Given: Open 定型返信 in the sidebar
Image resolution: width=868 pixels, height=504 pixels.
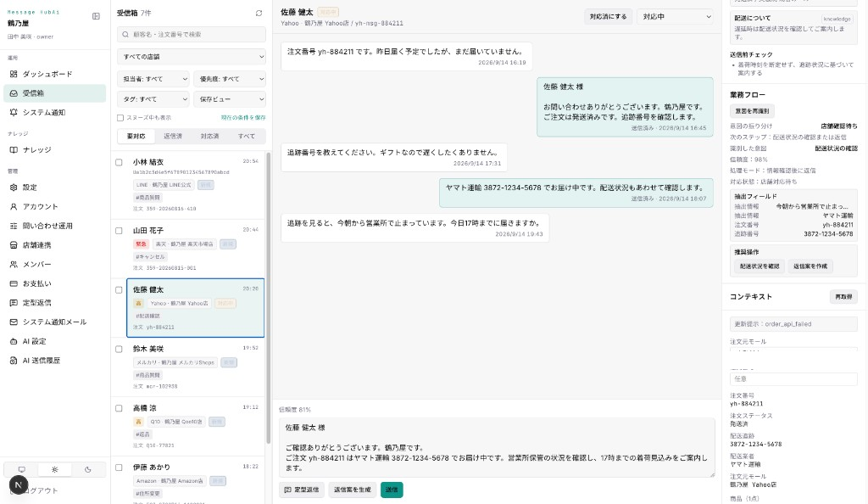Looking at the screenshot, I should [x=54, y=302].
